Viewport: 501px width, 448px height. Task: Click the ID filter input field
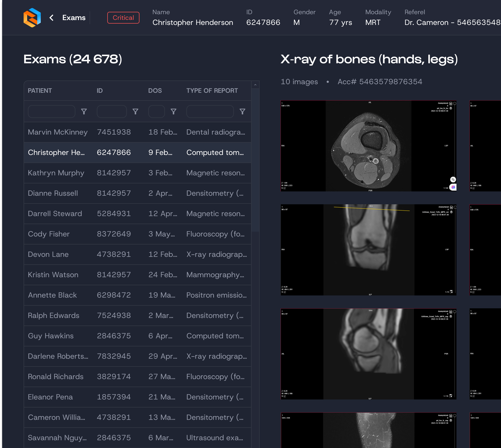(112, 112)
